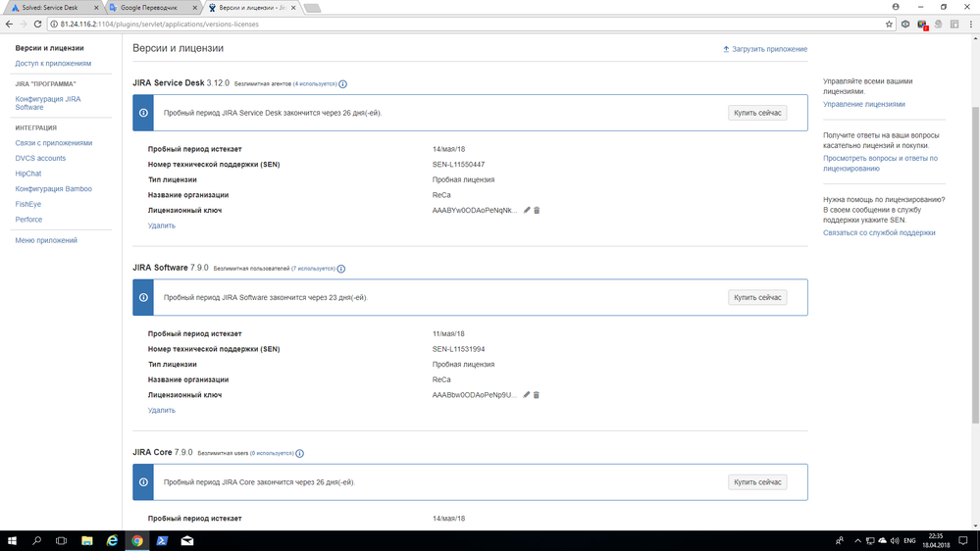Open the extension icon with red badge
980x551 pixels.
[x=922, y=25]
